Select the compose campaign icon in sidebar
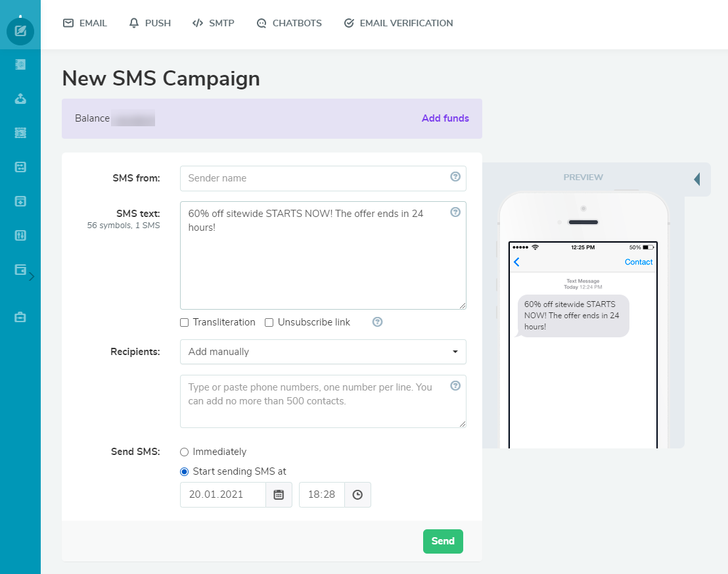 pos(20,32)
